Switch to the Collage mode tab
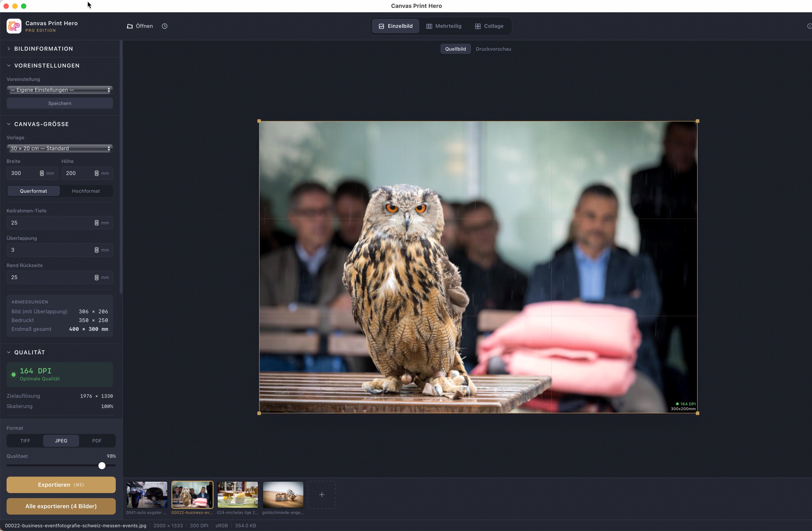 [489, 26]
